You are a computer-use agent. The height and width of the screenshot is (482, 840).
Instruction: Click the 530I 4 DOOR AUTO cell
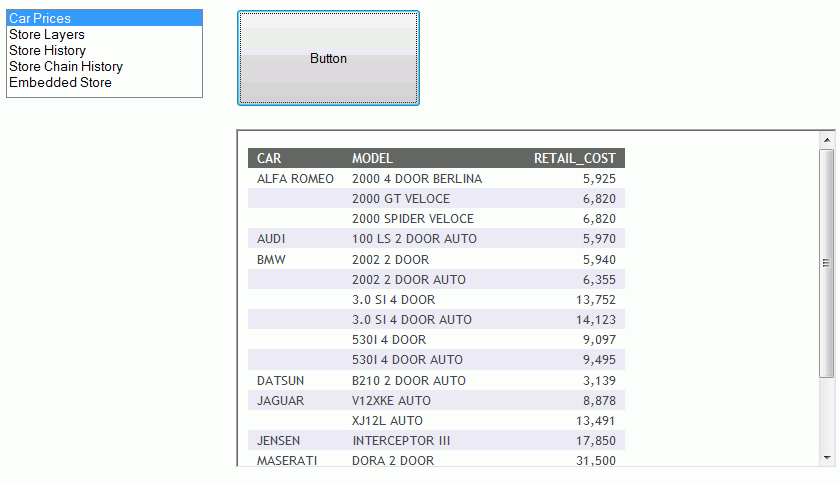pos(407,360)
